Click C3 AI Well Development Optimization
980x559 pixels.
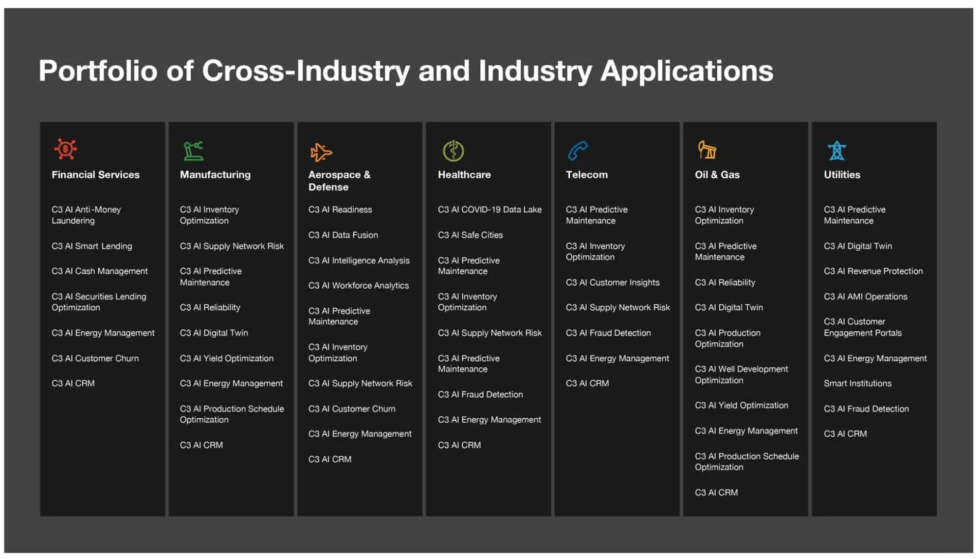[741, 375]
